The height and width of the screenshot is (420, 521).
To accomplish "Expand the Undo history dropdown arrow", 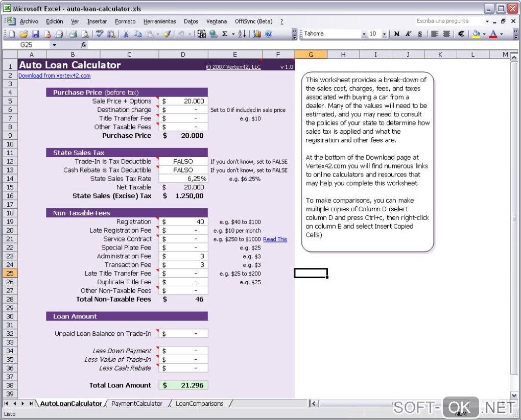I will click(x=190, y=34).
